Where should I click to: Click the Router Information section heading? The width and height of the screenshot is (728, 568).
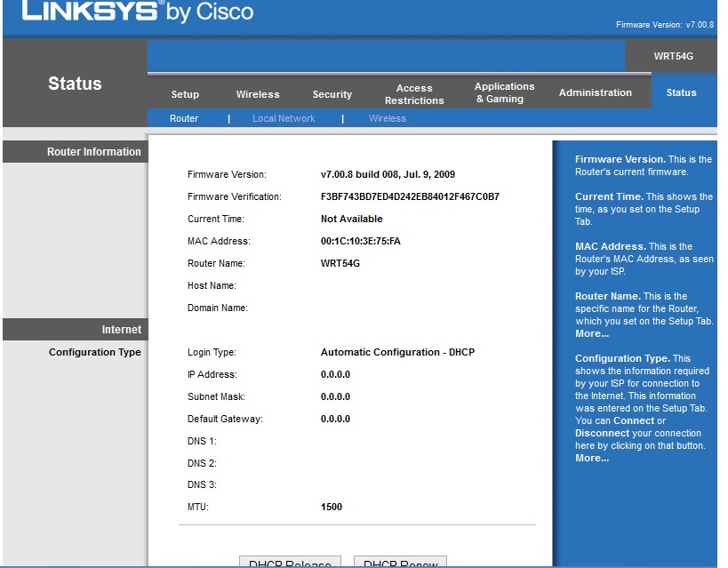coord(94,152)
